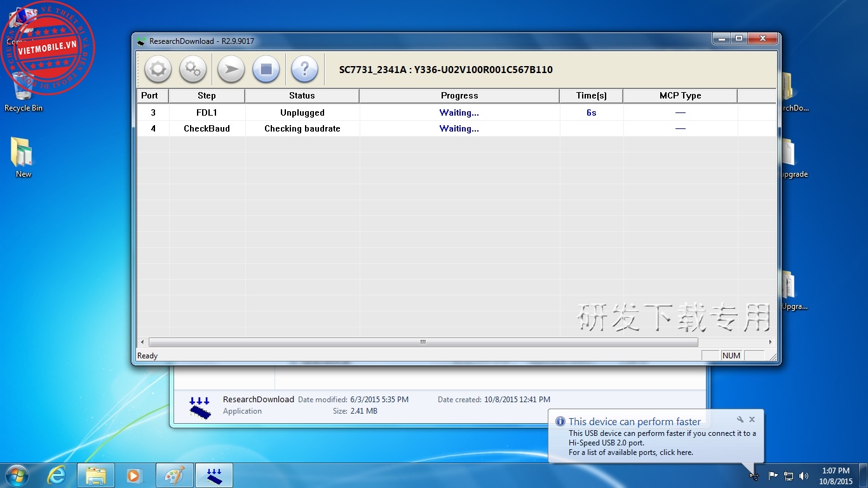Open balloon options wrench icon
Image resolution: width=868 pixels, height=488 pixels.
pyautogui.click(x=740, y=419)
